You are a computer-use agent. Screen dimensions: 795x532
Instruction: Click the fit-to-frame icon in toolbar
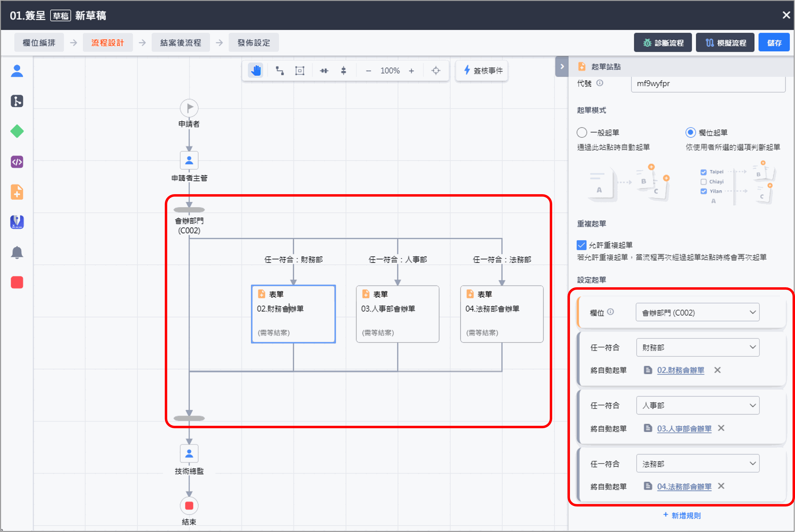300,70
